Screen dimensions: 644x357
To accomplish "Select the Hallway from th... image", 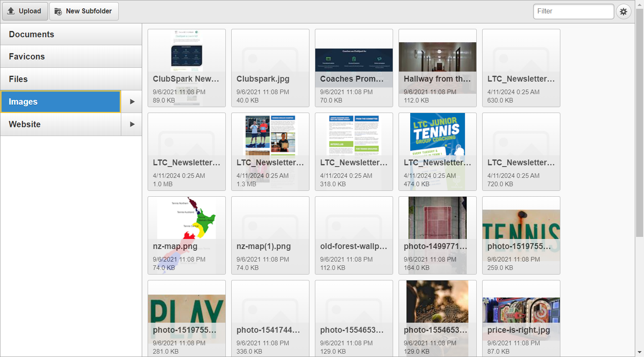I will click(x=437, y=68).
